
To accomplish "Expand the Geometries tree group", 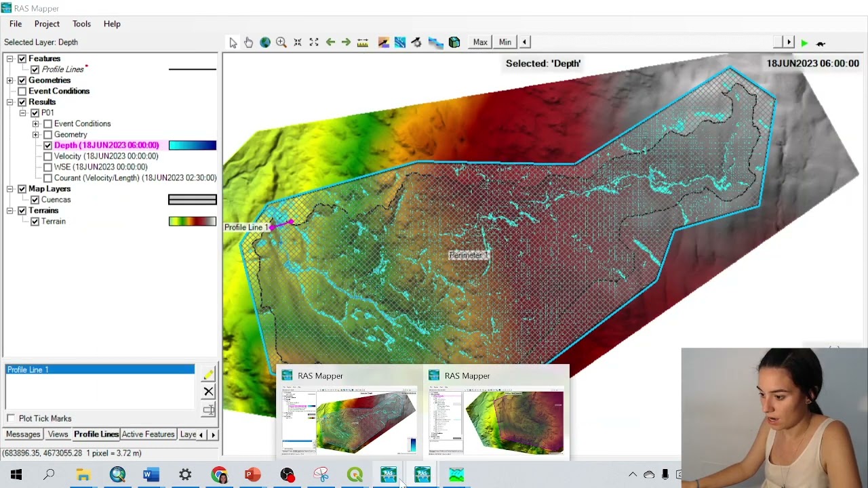I will (10, 81).
